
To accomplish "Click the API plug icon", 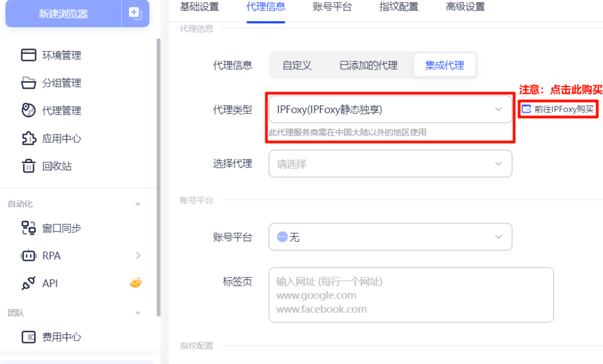I will (28, 283).
